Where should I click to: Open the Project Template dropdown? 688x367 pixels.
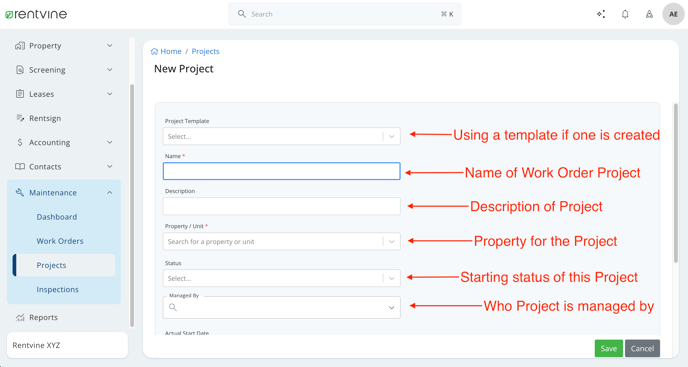281,137
